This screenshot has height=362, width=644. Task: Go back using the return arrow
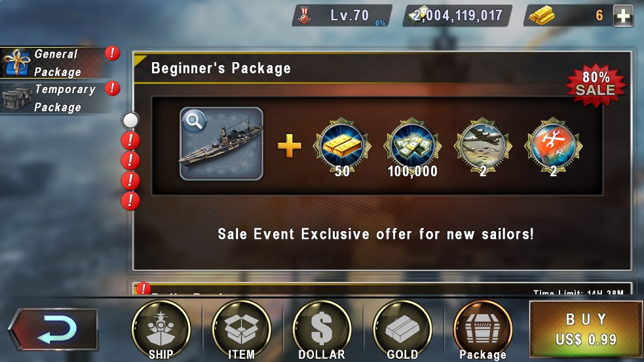pyautogui.click(x=53, y=329)
